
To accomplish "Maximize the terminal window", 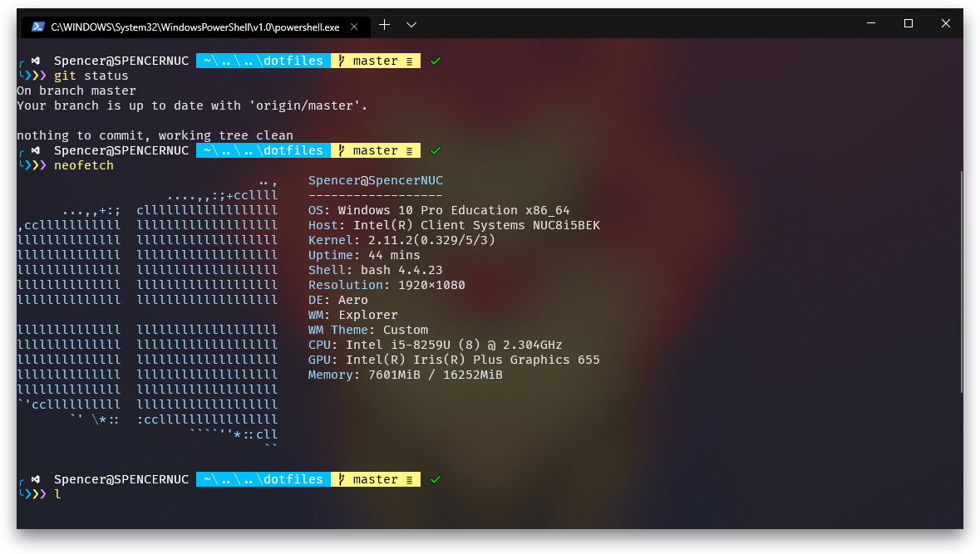I will pyautogui.click(x=909, y=24).
